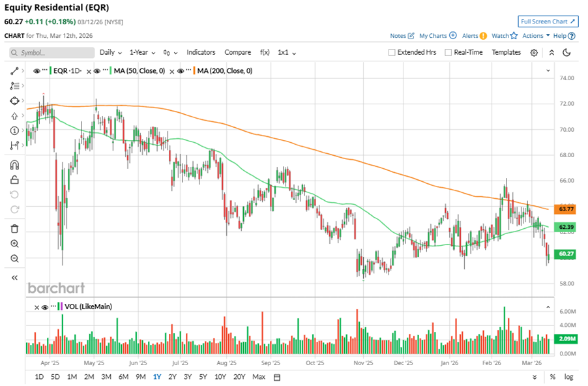Image resolution: width=588 pixels, height=386 pixels.
Task: Open the Fibonacci/pitchfork tools icon
Action: tap(14, 86)
